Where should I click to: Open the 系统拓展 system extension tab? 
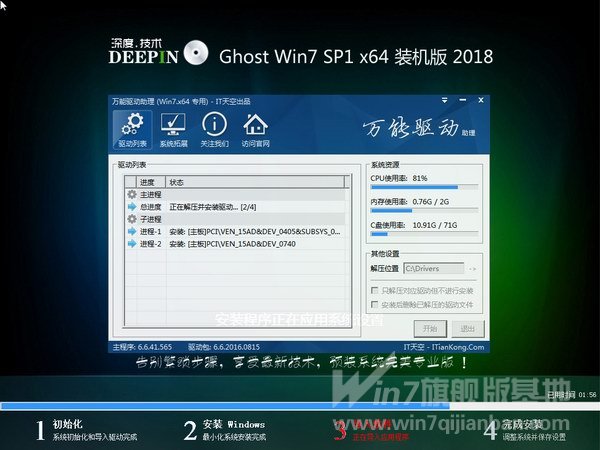[173, 130]
